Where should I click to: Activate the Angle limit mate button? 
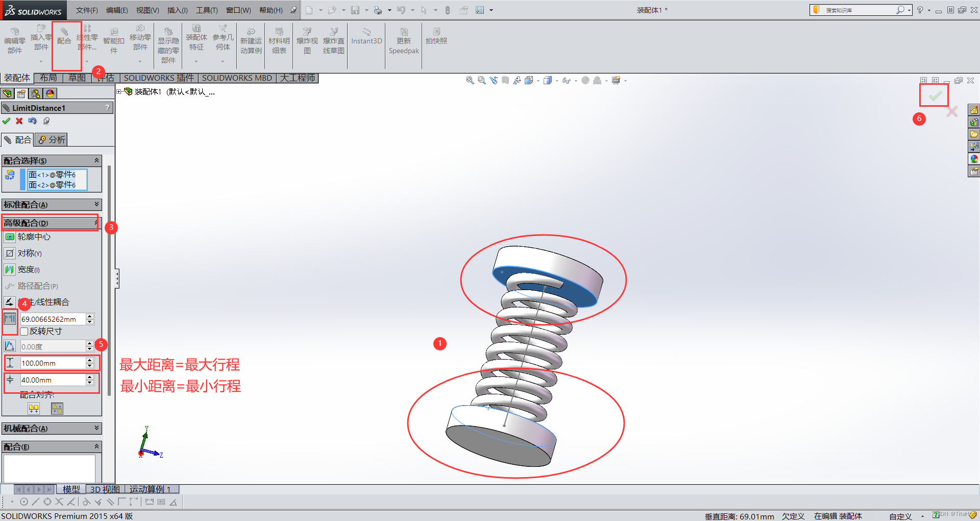tap(10, 346)
